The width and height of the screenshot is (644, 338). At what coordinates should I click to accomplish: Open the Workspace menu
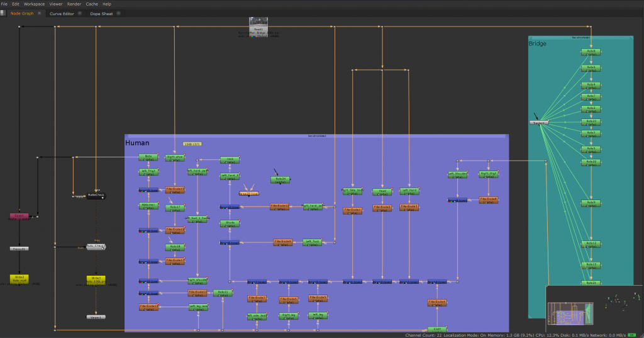pos(35,4)
